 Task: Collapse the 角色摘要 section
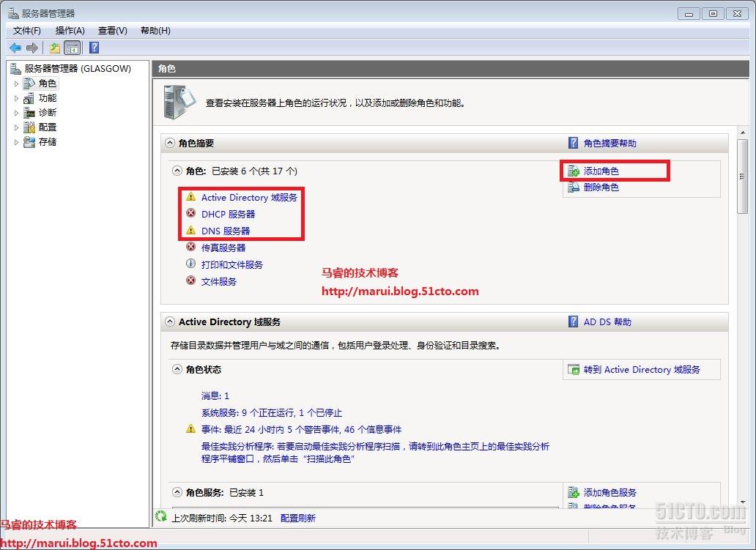[170, 143]
